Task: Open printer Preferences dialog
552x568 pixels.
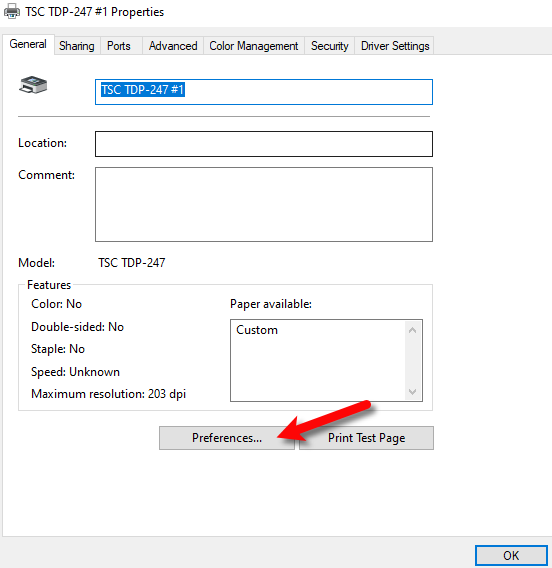Action: (x=227, y=438)
